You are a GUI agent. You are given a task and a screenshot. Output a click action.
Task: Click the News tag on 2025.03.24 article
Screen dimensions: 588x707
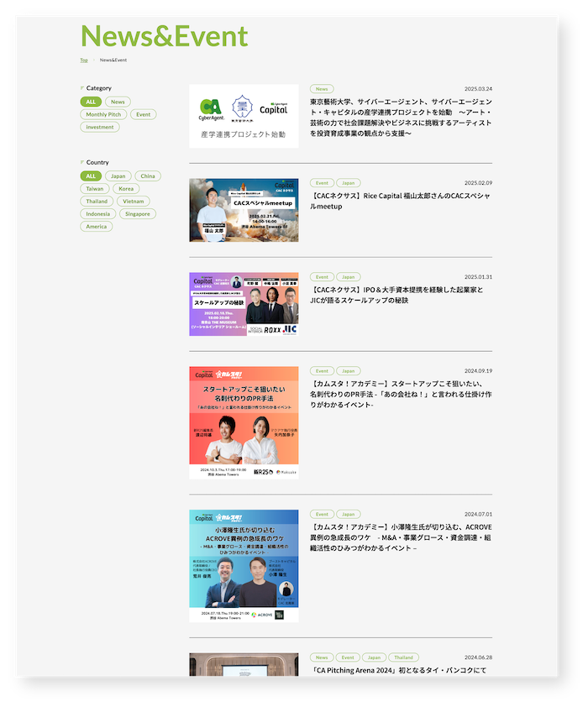(x=322, y=89)
